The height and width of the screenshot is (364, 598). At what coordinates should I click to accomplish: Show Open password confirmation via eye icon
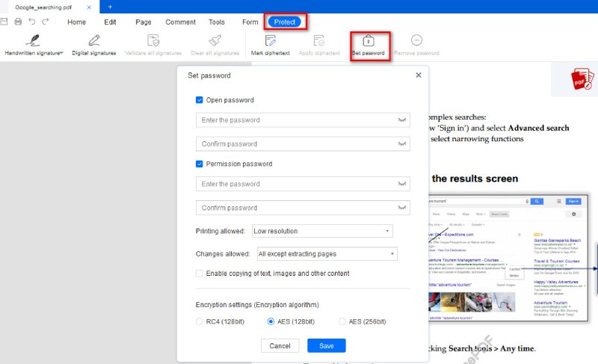pos(401,144)
